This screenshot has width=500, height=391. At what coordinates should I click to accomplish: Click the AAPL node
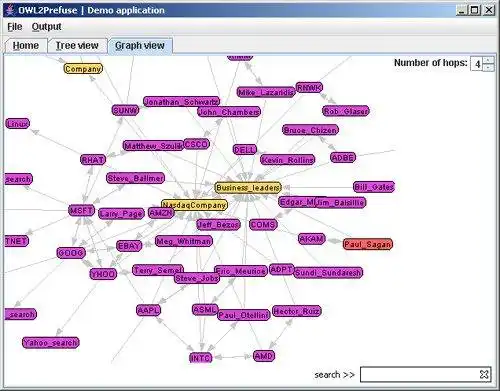(x=149, y=310)
